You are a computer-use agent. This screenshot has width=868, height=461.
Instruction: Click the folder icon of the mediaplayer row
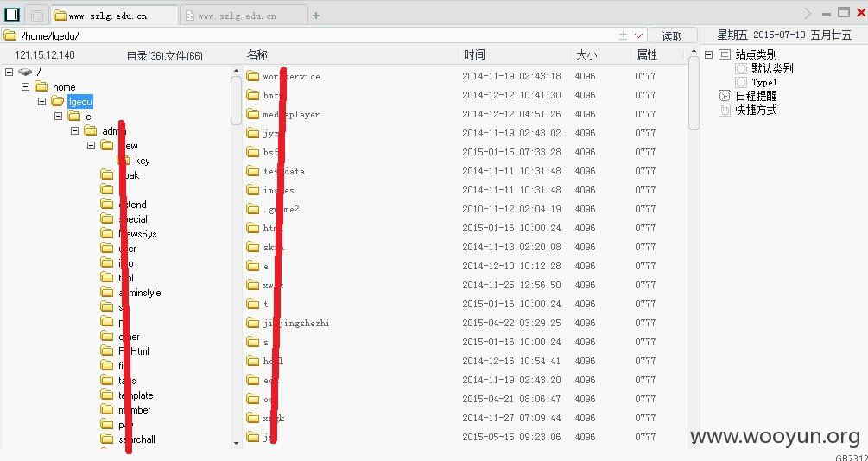pos(253,114)
